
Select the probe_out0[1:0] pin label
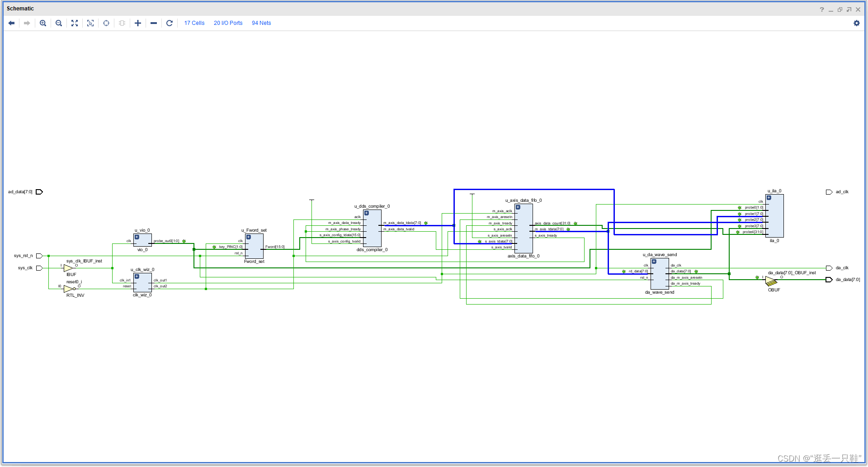pos(166,241)
